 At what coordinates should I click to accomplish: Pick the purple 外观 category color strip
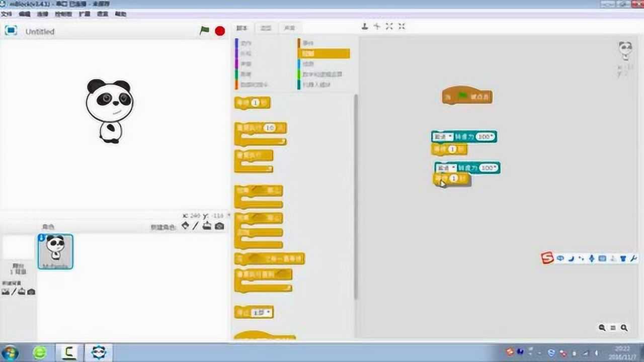pyautogui.click(x=236, y=53)
